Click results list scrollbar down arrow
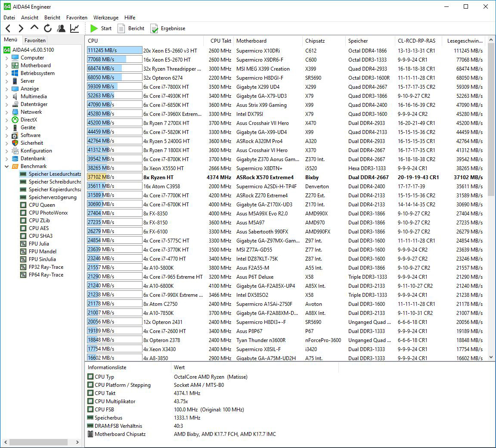This screenshot has height=448, width=496. [491, 357]
